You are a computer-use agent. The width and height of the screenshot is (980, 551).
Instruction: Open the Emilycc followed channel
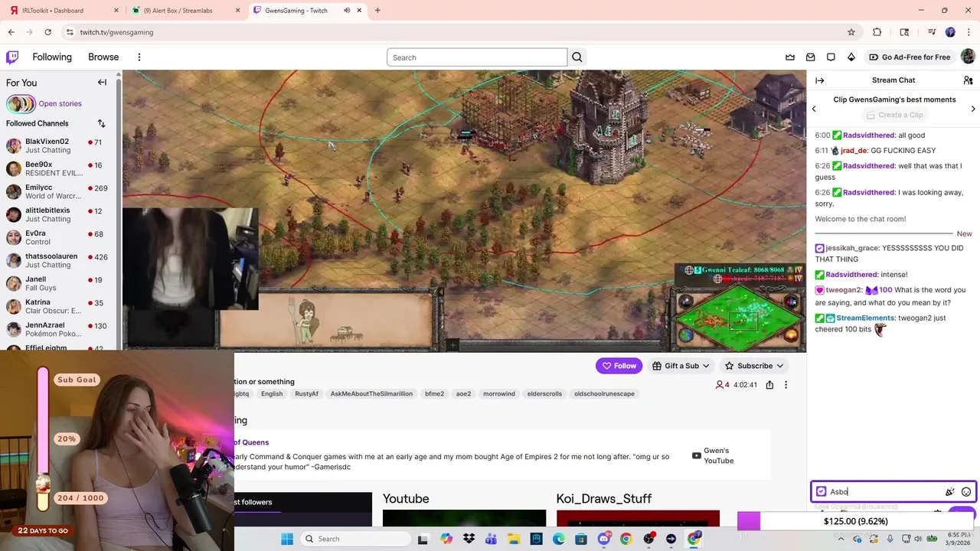pos(59,191)
